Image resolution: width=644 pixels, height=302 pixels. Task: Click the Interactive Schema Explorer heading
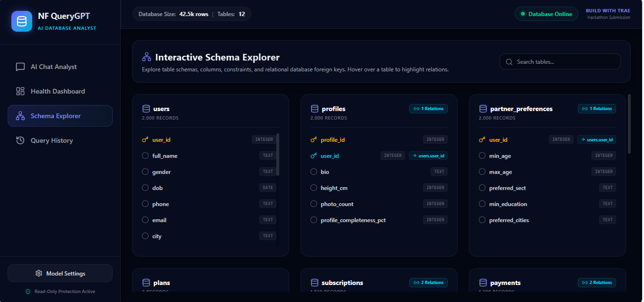[x=218, y=58]
